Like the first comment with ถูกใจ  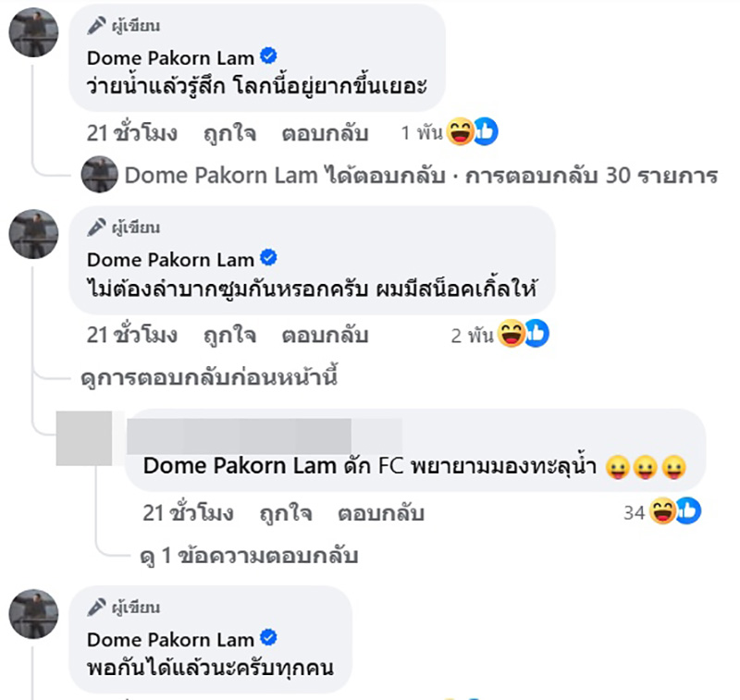(x=229, y=133)
